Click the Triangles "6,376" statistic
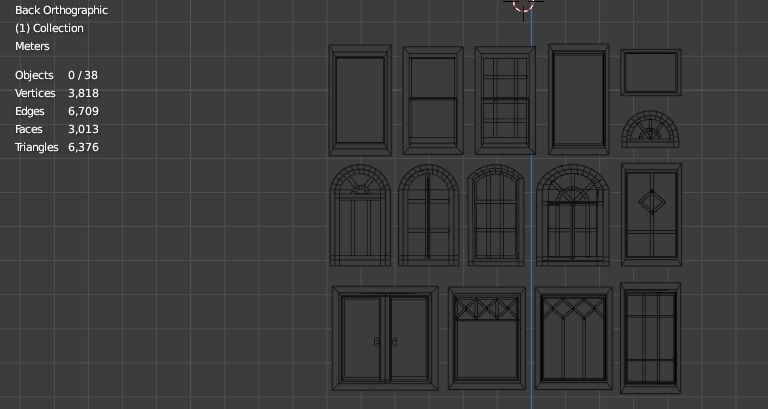The width and height of the screenshot is (768, 409). [83, 147]
